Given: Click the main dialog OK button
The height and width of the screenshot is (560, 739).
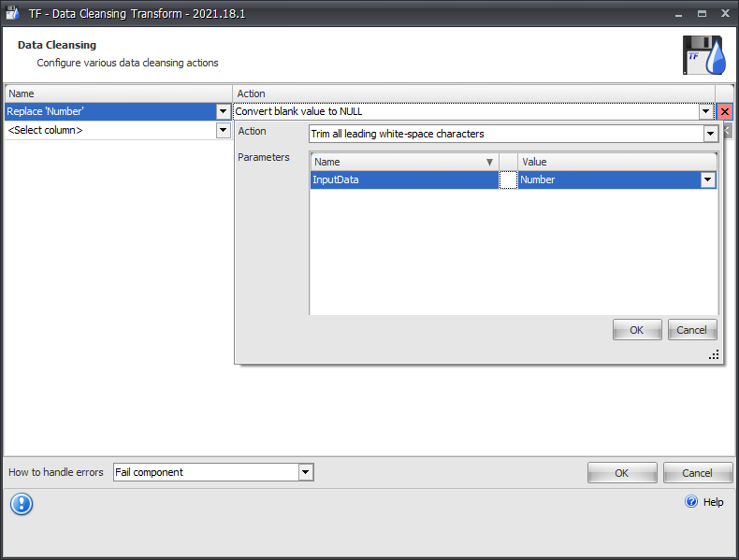Looking at the screenshot, I should [622, 473].
